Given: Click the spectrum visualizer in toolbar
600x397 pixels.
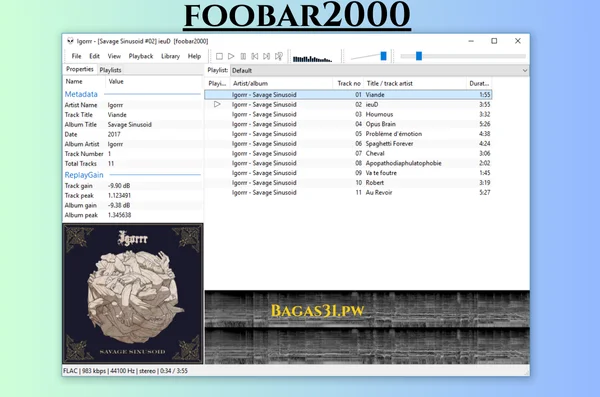Looking at the screenshot, I should [312, 59].
